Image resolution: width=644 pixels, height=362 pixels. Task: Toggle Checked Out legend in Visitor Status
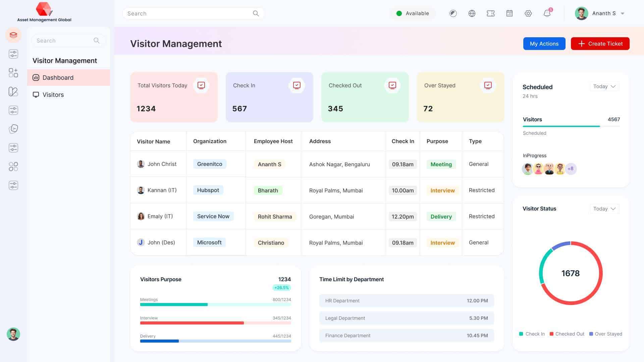point(567,334)
